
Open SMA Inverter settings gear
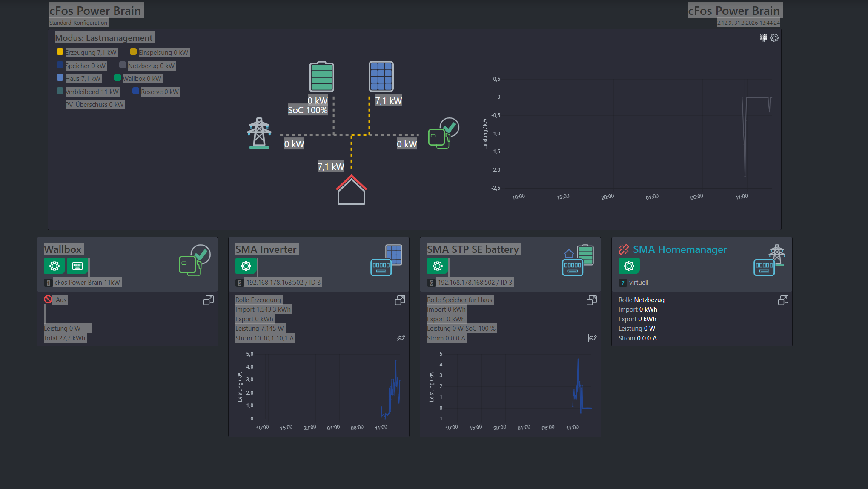(x=246, y=266)
